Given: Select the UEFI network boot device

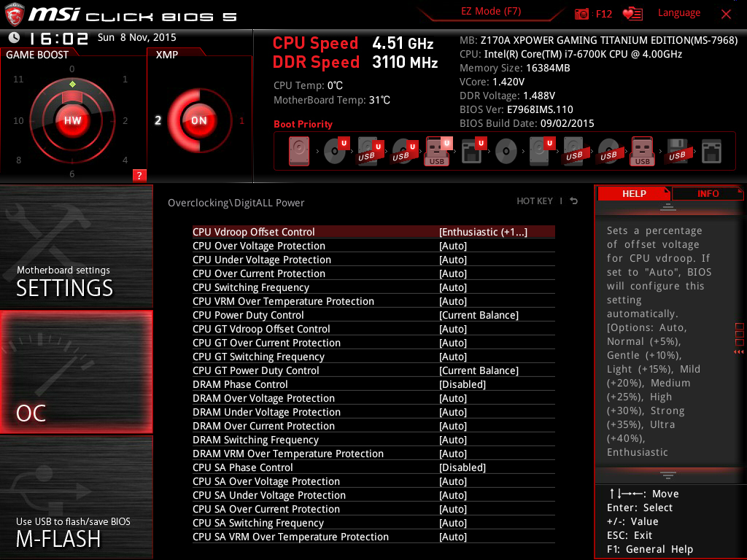Looking at the screenshot, I should click(x=473, y=151).
